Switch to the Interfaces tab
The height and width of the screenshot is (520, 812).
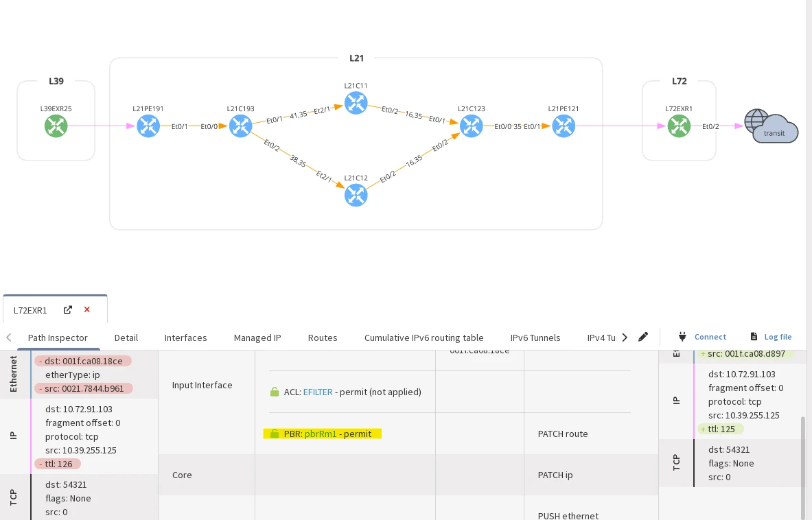point(185,338)
